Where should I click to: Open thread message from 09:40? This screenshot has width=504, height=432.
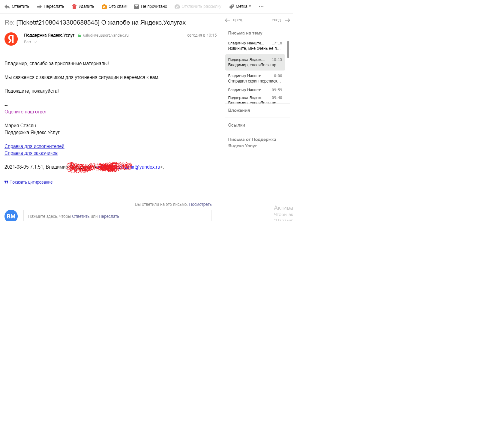(255, 99)
